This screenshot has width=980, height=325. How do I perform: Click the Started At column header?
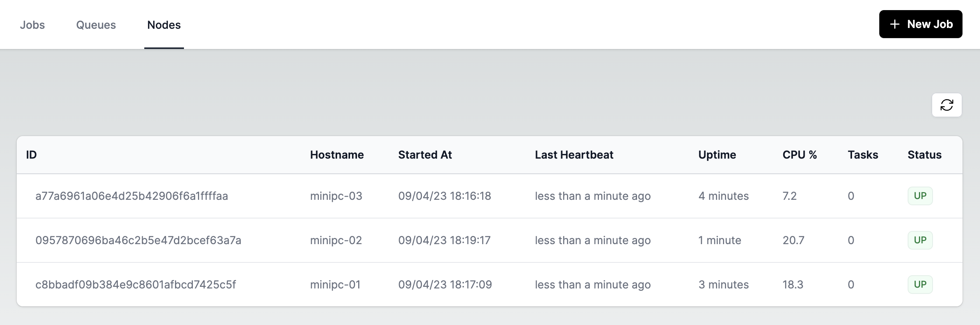coord(425,155)
